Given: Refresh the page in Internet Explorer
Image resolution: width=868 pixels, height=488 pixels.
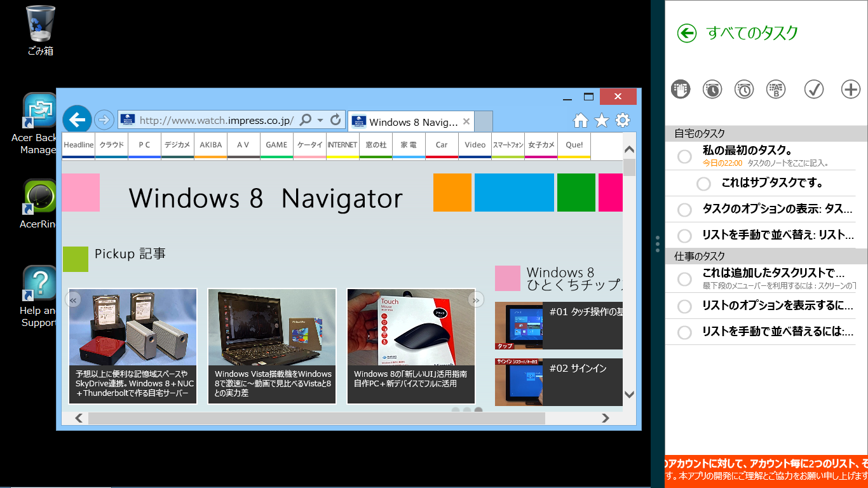Looking at the screenshot, I should [336, 119].
